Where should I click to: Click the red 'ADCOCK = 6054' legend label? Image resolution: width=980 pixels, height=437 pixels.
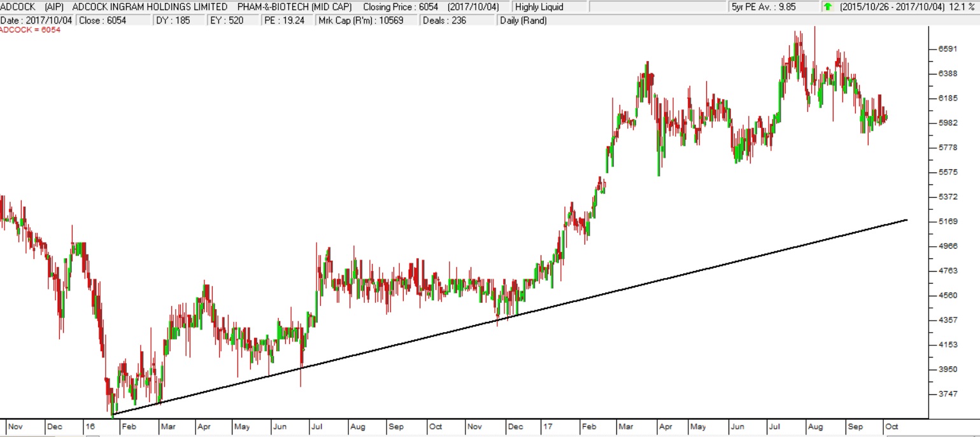coord(30,30)
